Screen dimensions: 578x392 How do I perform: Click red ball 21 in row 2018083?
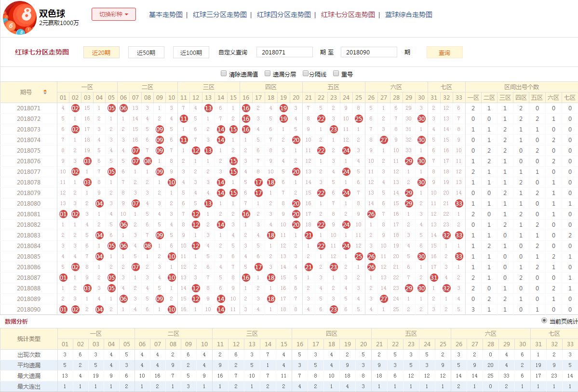[x=309, y=235]
